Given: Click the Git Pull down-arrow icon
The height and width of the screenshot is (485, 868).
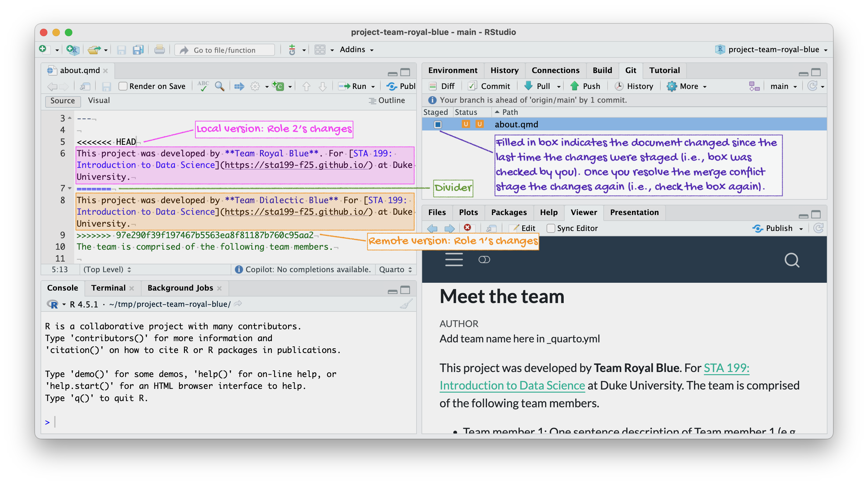Looking at the screenshot, I should pyautogui.click(x=528, y=86).
